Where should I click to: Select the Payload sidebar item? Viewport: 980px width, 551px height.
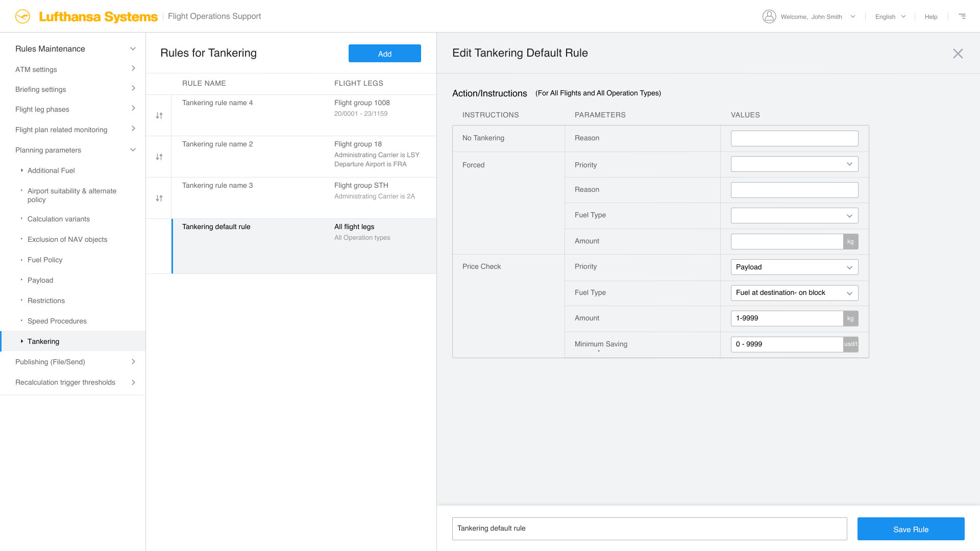[x=40, y=280]
